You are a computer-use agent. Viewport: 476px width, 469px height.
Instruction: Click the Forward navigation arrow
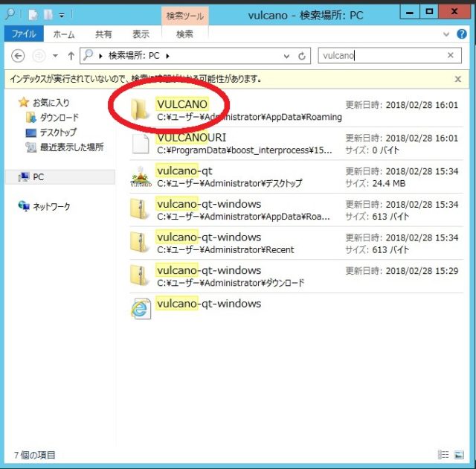(x=39, y=56)
